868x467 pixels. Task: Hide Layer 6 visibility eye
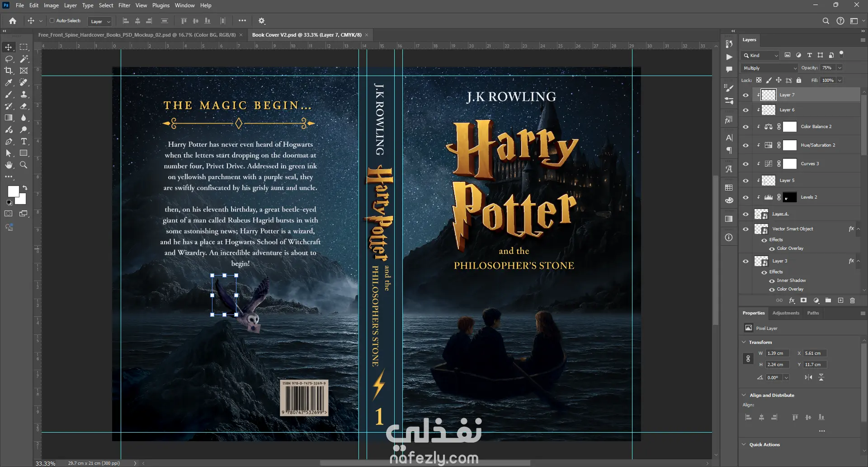coord(746,110)
